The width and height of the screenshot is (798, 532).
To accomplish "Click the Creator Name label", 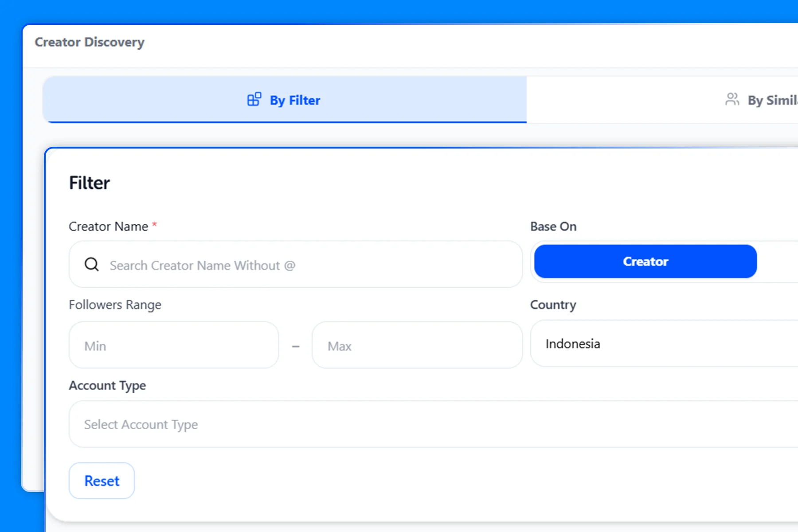I will (x=109, y=227).
